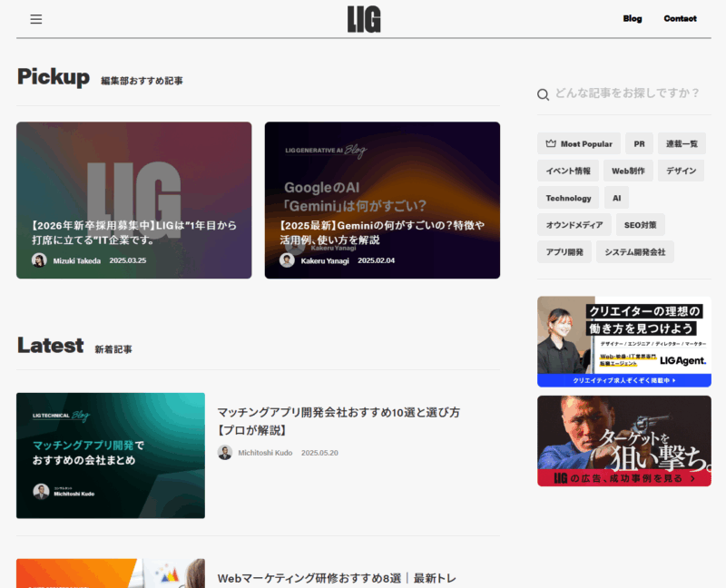The height and width of the screenshot is (588, 726).
Task: Click author name Mizuki Takeda
Action: tap(77, 260)
